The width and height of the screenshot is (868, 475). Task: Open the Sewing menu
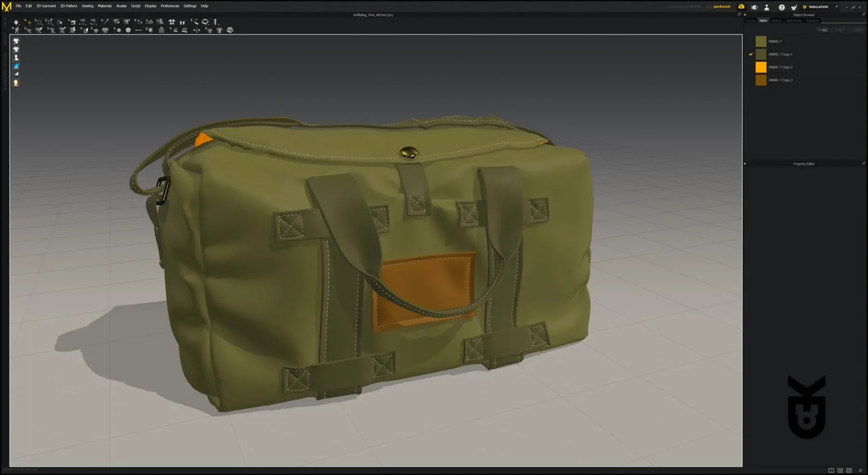click(87, 6)
